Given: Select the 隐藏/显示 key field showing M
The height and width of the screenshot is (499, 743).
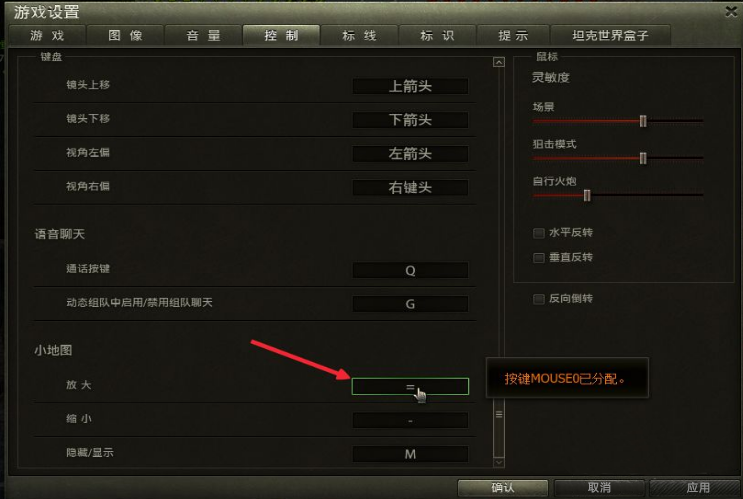Looking at the screenshot, I should pyautogui.click(x=410, y=454).
